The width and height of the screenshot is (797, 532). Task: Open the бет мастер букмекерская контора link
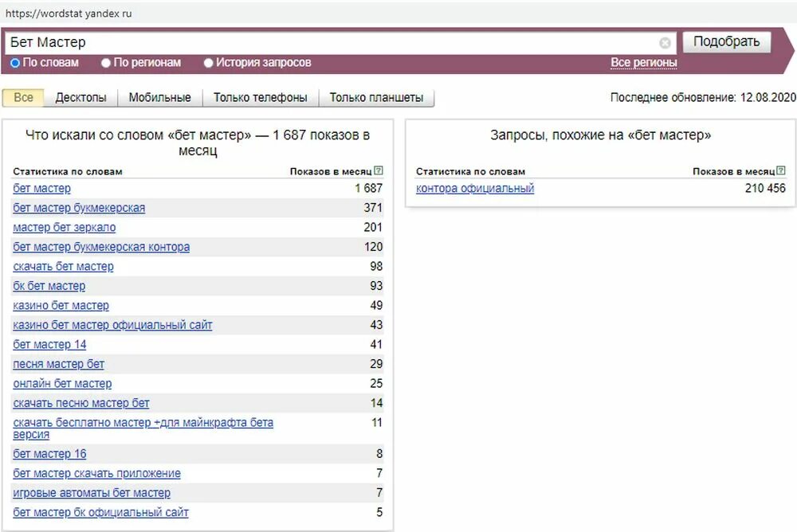point(101,247)
